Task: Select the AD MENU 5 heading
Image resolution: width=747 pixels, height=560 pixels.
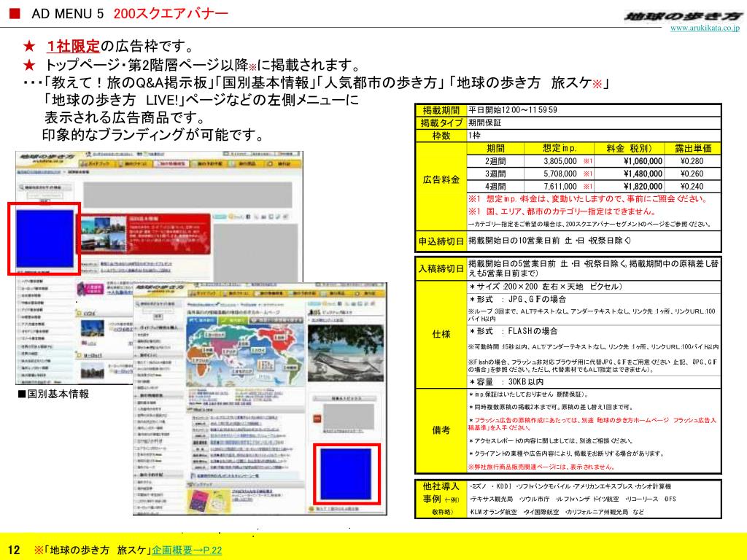Action: 67,13
